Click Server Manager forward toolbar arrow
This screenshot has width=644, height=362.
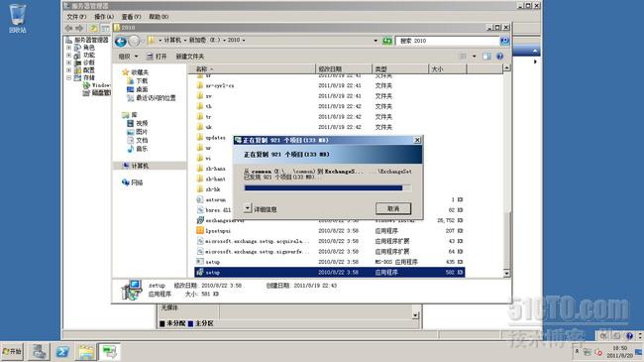click(x=79, y=28)
